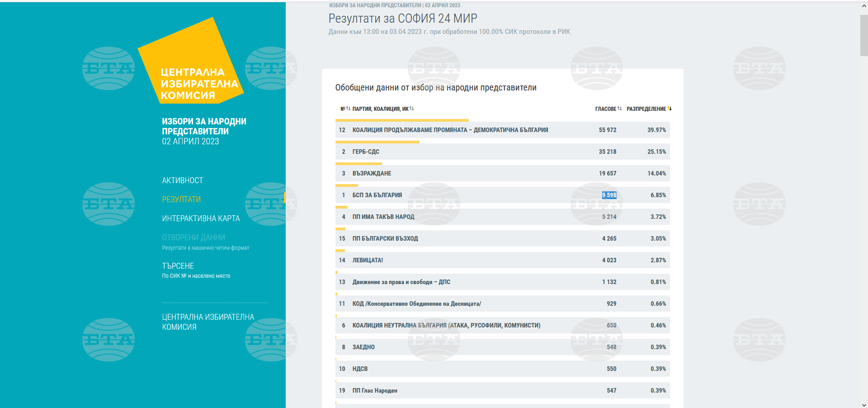
Task: Open Централна избирателна комисия link at bottom
Action: 208,322
